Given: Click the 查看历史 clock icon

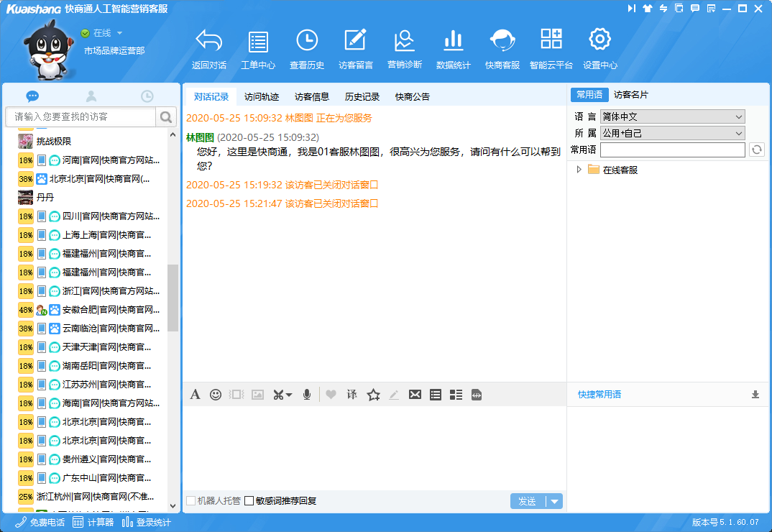Looking at the screenshot, I should click(x=307, y=43).
